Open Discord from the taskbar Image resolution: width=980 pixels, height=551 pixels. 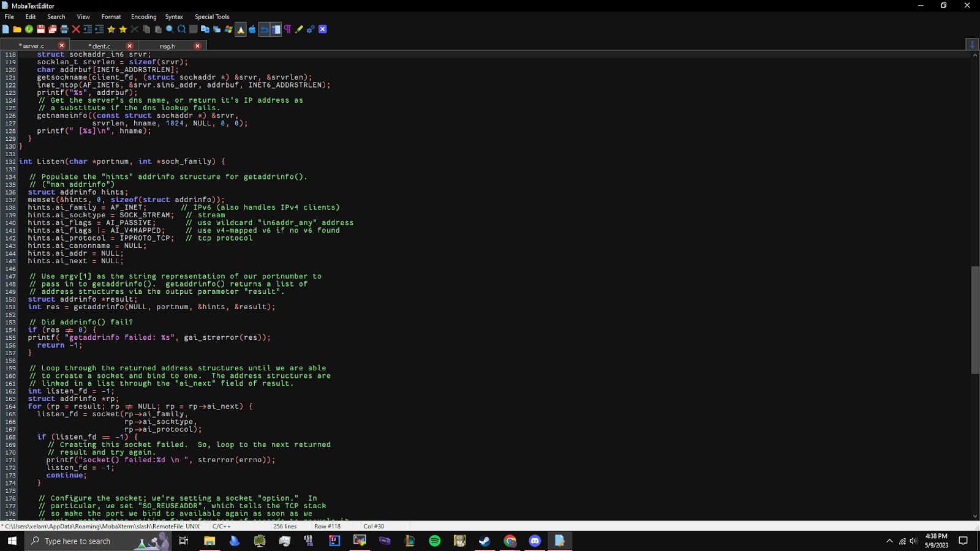[x=535, y=541]
